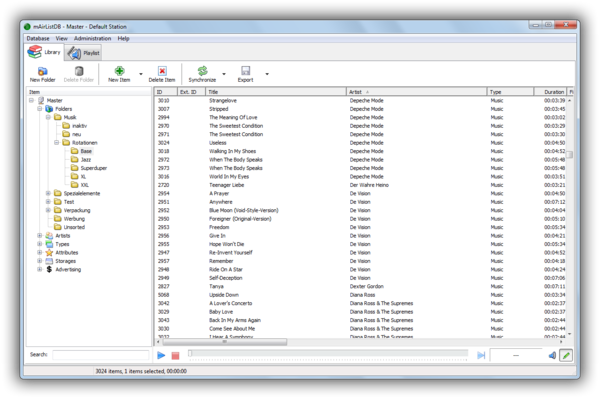
Task: Open the Administration menu
Action: [93, 39]
